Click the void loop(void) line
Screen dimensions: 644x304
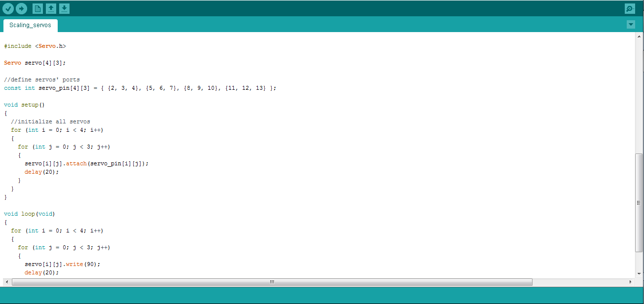[x=30, y=214]
